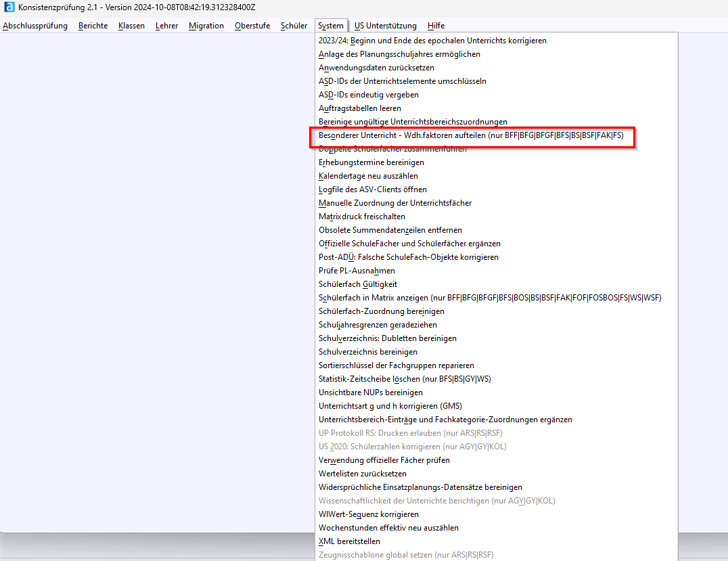Choose Unterrichtsart g und h korrigieren (GMS)
This screenshot has width=728, height=561.
497,405
